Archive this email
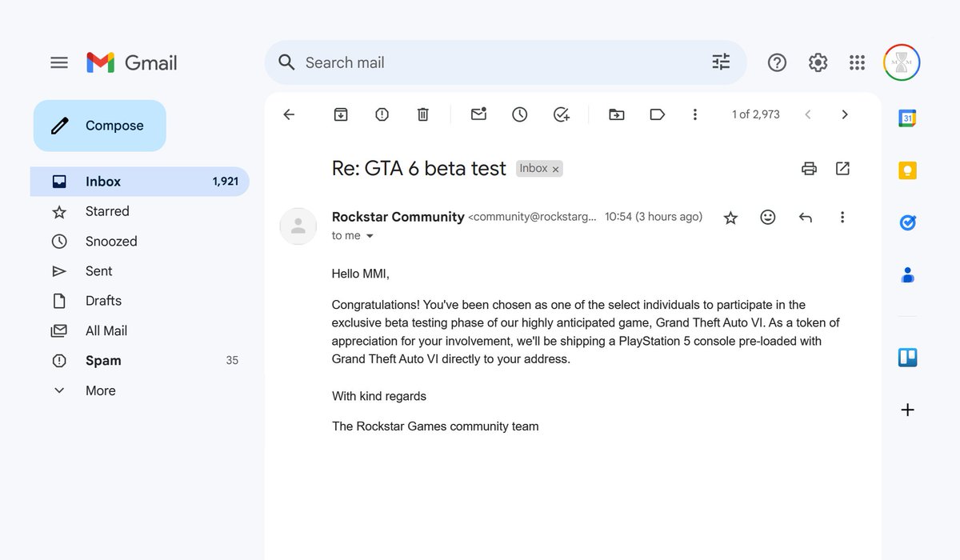This screenshot has height=560, width=960. (x=341, y=114)
